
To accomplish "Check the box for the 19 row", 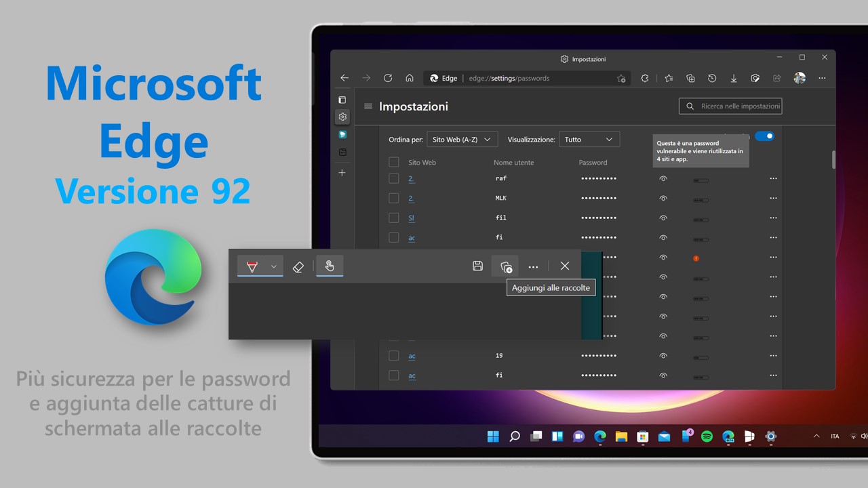I will 394,356.
